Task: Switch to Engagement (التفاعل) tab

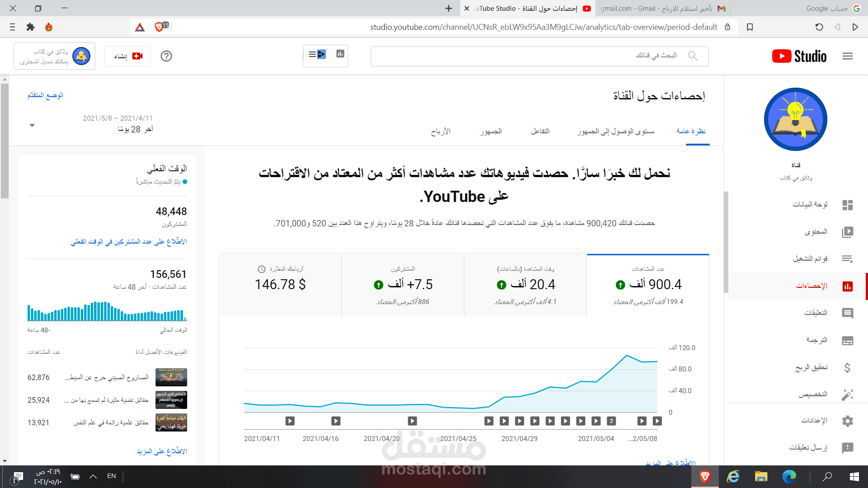Action: [x=540, y=131]
